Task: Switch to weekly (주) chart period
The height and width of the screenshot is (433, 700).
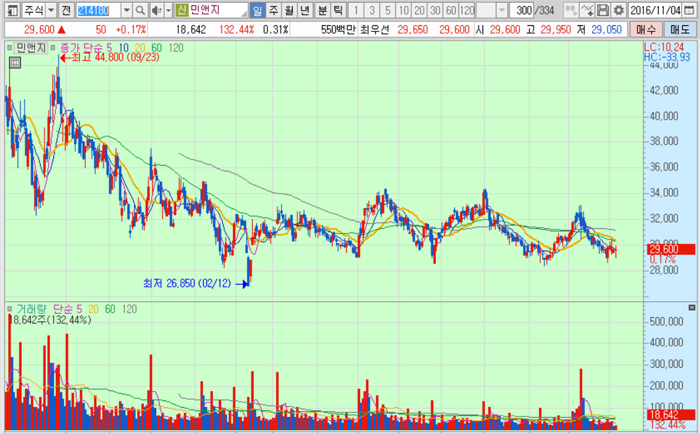Action: click(x=273, y=10)
